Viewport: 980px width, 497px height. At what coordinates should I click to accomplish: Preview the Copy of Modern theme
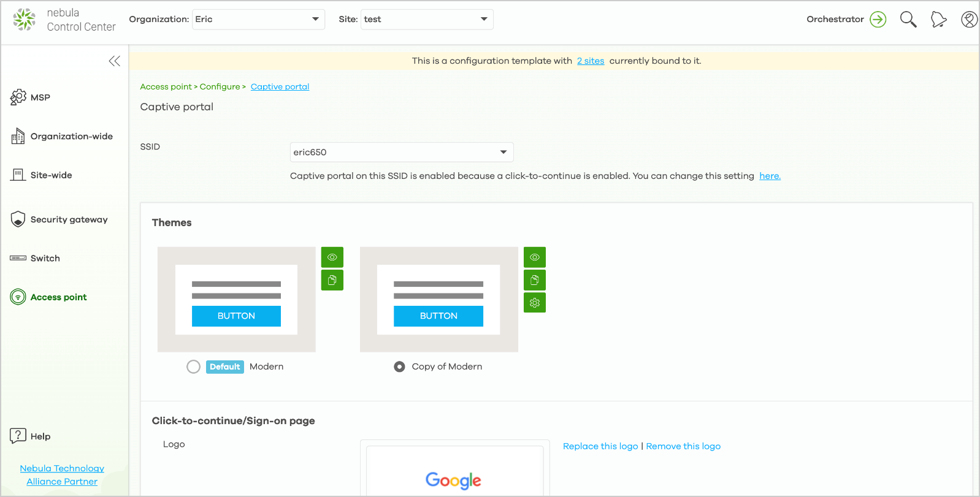535,257
